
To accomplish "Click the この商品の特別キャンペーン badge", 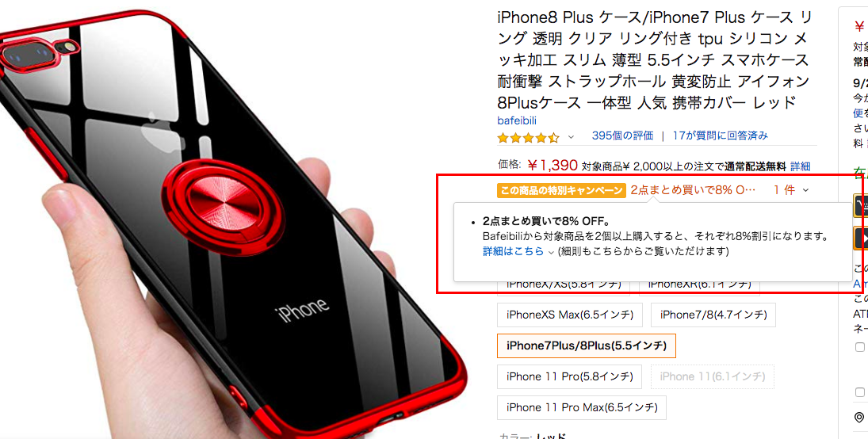I will point(561,190).
